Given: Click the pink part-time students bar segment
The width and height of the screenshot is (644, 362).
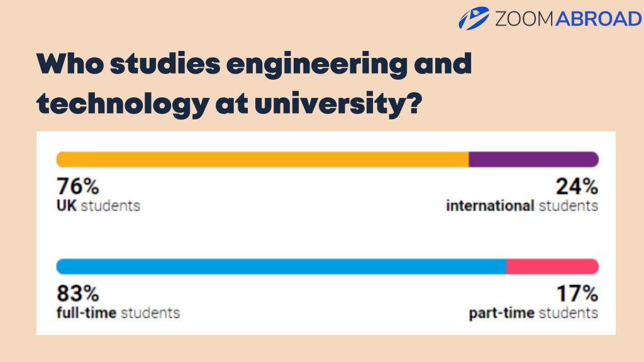Looking at the screenshot, I should pyautogui.click(x=552, y=266).
